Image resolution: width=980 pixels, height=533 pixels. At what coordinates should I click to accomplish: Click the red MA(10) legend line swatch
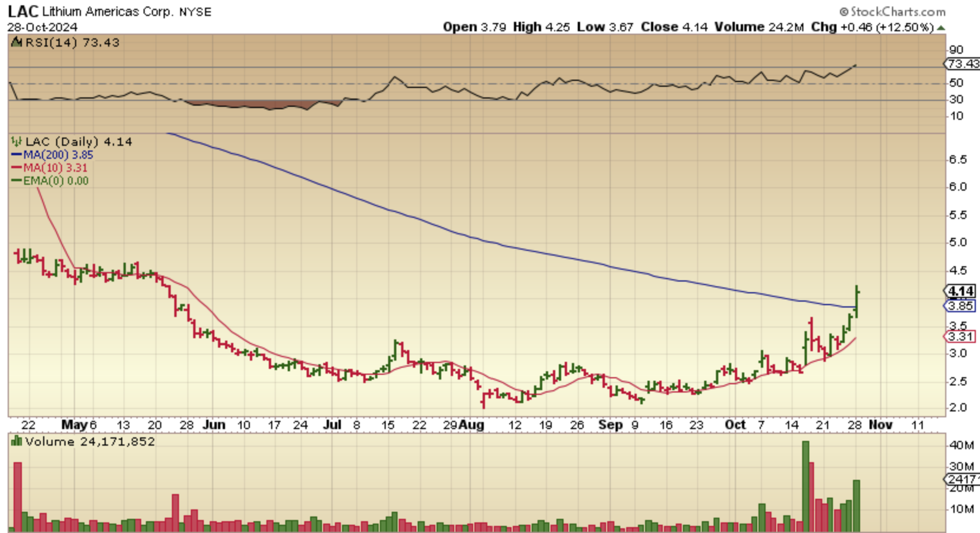pos(17,168)
